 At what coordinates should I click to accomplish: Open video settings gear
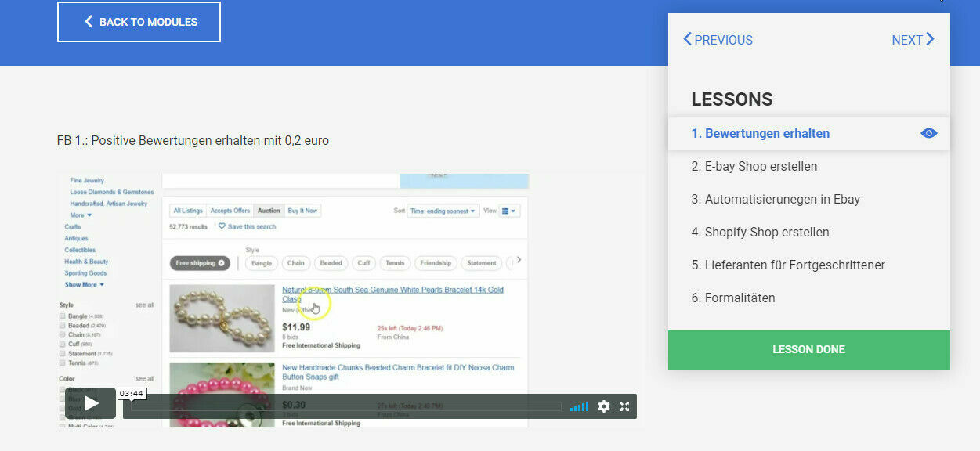[604, 406]
